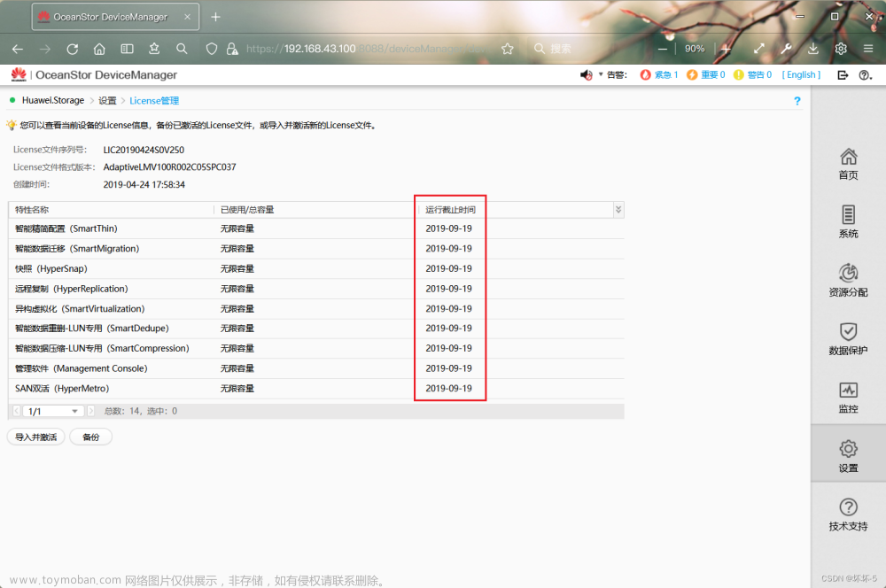Image resolution: width=886 pixels, height=588 pixels.
Task: Click 导入并激活 import and activate button
Action: coord(36,437)
